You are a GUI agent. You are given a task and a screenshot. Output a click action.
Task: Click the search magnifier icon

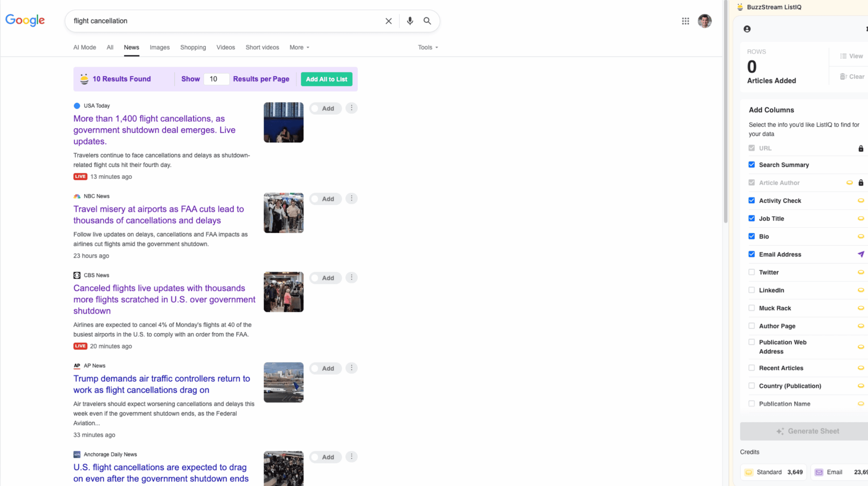pyautogui.click(x=427, y=21)
